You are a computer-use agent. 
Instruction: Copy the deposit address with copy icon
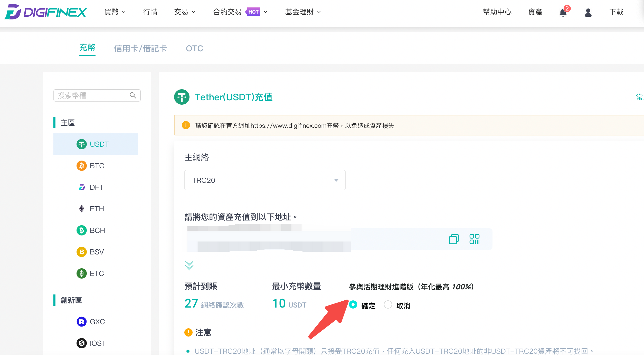tap(454, 239)
